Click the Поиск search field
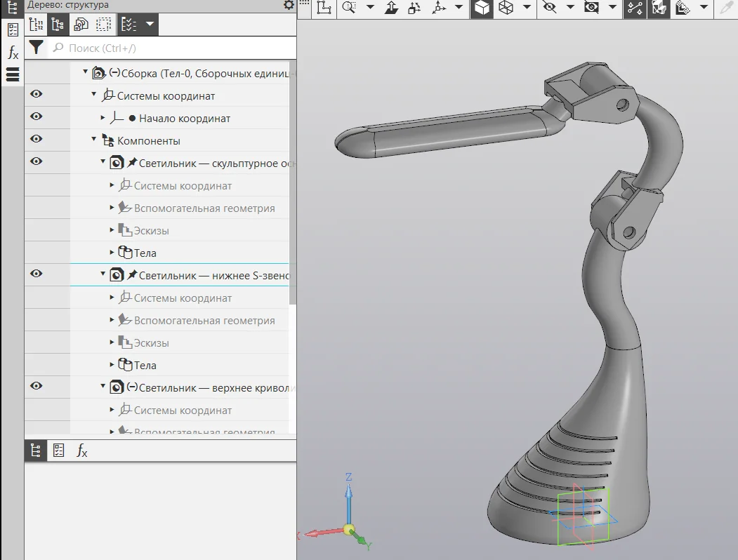 point(172,48)
